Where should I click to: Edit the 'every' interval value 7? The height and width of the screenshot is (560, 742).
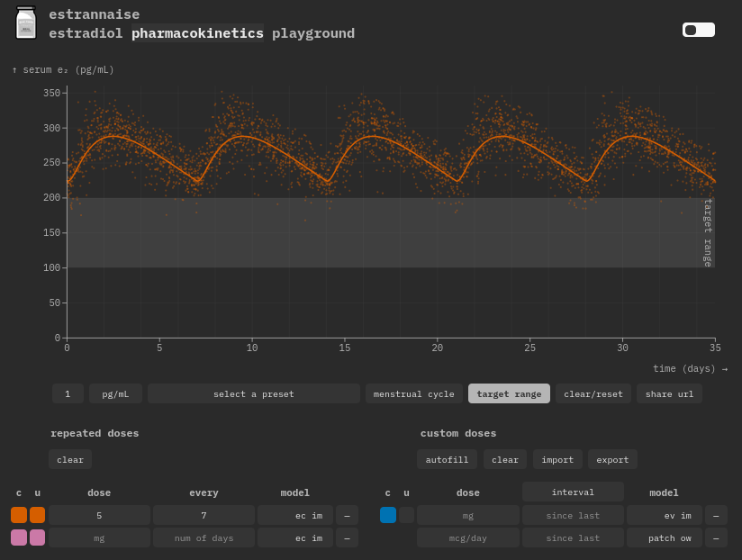click(204, 515)
